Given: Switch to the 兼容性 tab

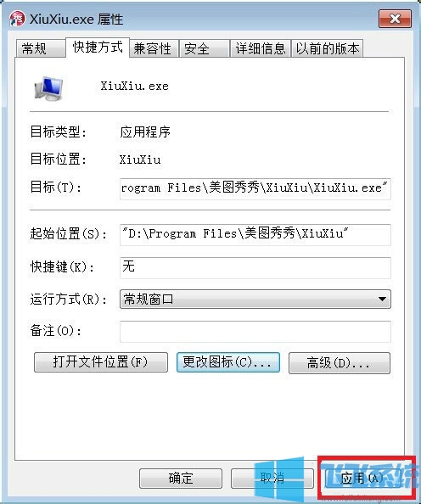Looking at the screenshot, I should (x=154, y=48).
